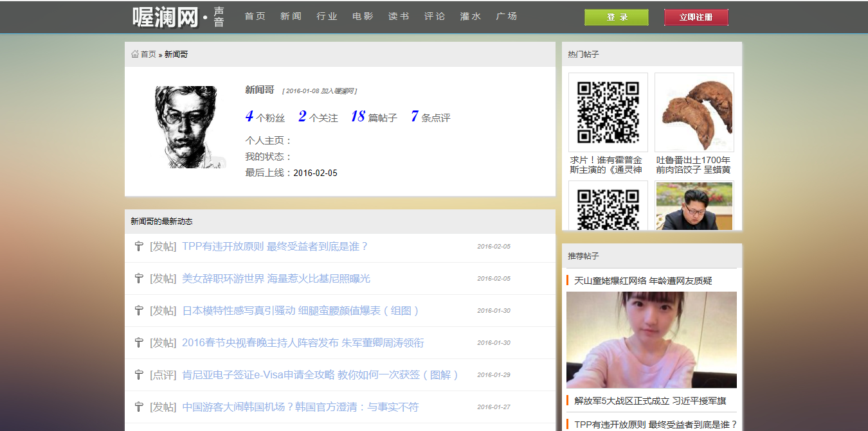Screen dimensions: 868x431
Task: Click the 最后上线 2016-02-05 text
Action: click(x=291, y=173)
